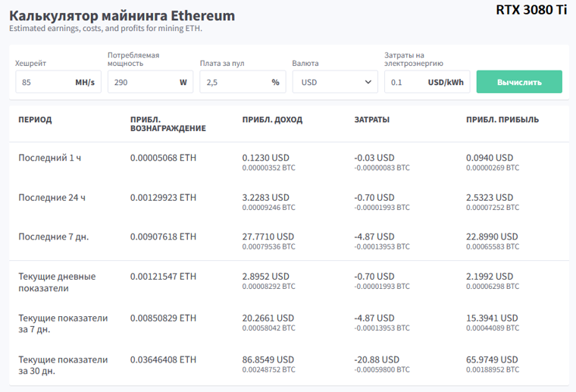Click the ПРИБЛ. ВОЗНАГРАЖДЕНИЕ column header
This screenshot has width=576, height=392.
click(x=167, y=124)
